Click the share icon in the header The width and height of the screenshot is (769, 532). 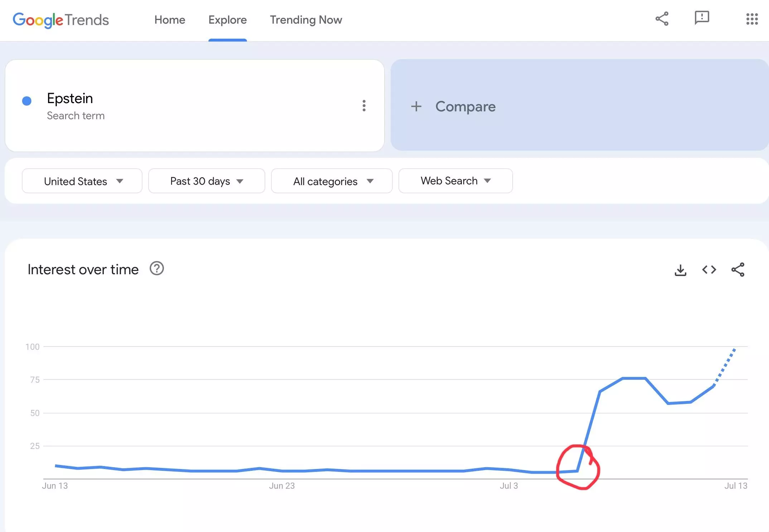662,19
